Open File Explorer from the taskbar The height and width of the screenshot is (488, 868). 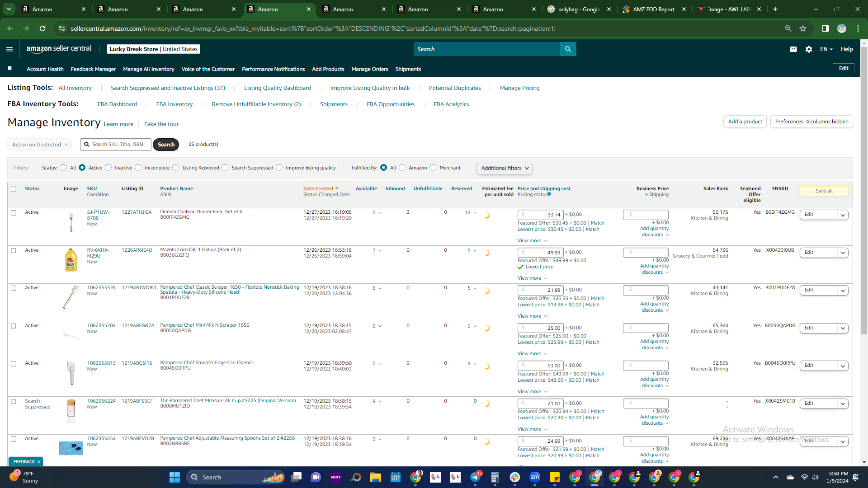376,477
